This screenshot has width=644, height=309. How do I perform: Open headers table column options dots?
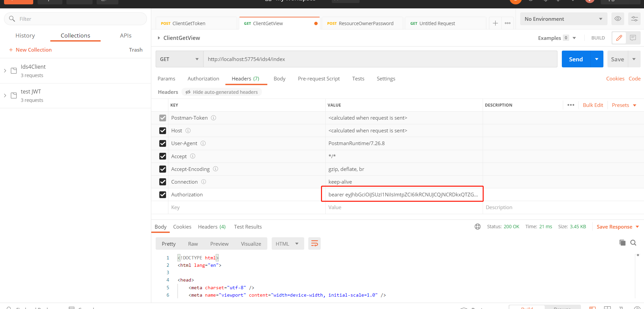coord(571,105)
